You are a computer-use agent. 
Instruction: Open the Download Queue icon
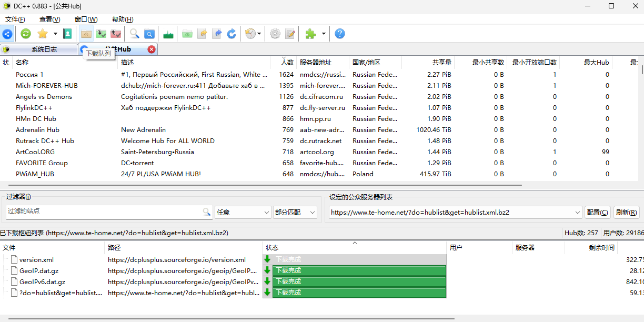86,34
